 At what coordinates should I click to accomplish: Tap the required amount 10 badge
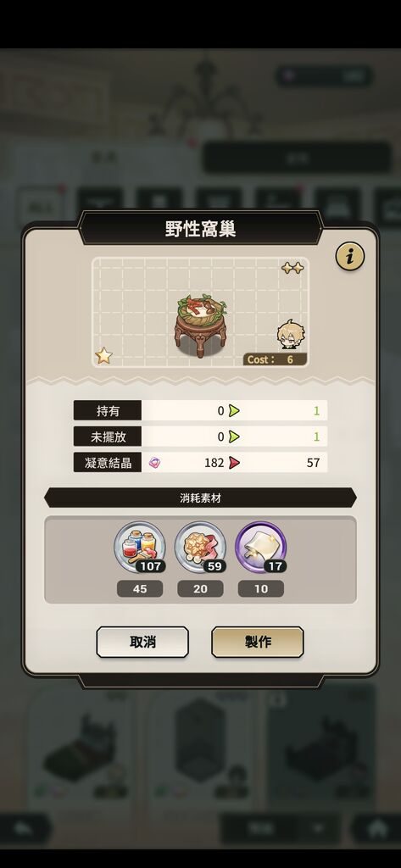(x=261, y=589)
